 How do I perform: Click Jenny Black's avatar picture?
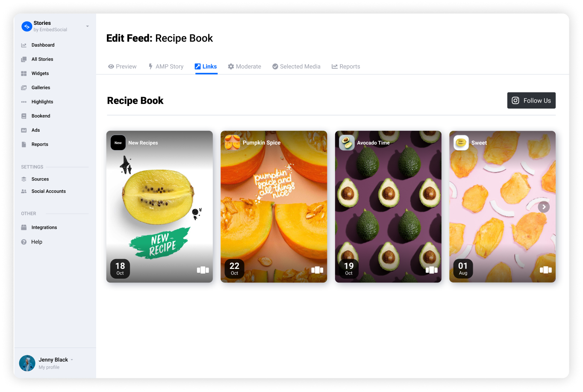pyautogui.click(x=27, y=363)
